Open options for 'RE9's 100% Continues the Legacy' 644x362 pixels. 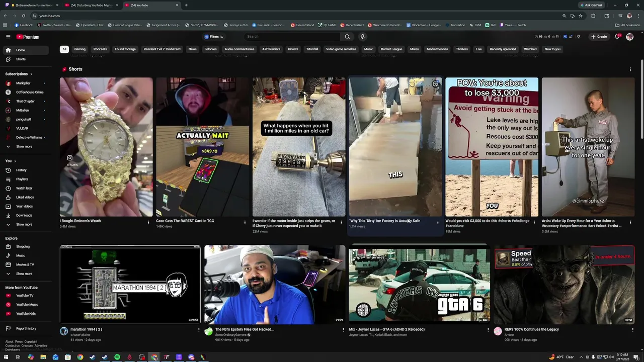pos(632,330)
